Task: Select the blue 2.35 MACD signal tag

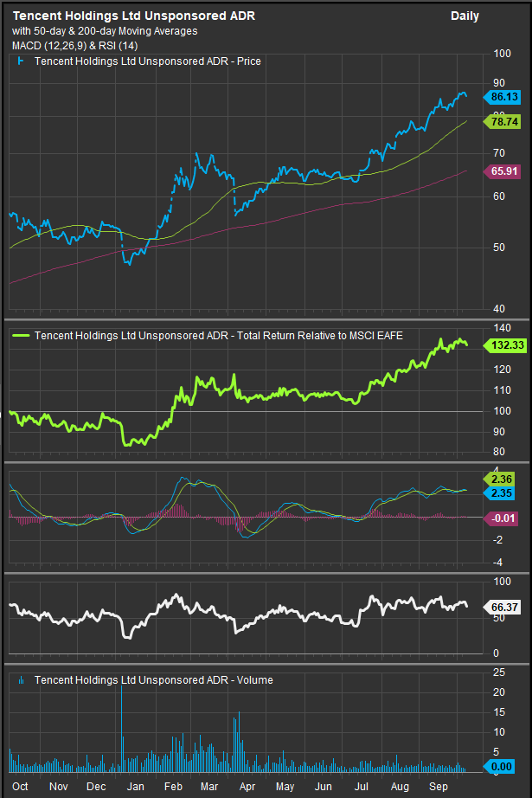Action: click(x=503, y=492)
